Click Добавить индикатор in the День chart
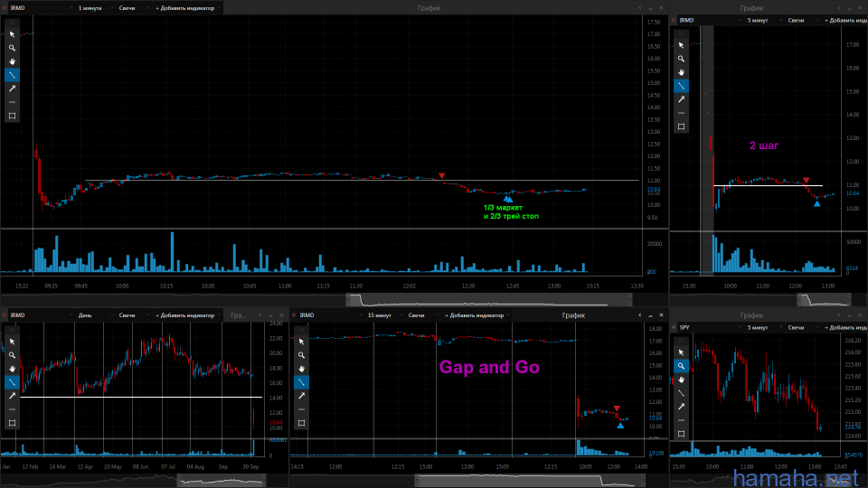 187,315
